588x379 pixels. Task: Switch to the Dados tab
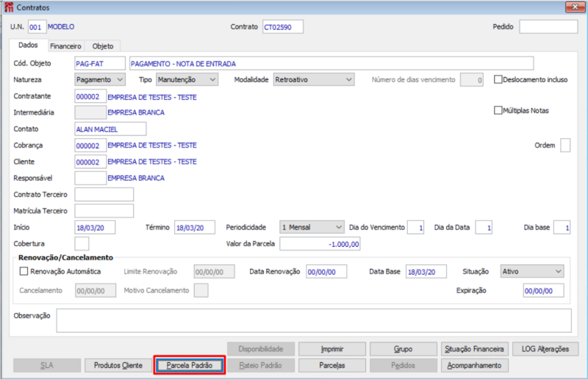pos(28,45)
